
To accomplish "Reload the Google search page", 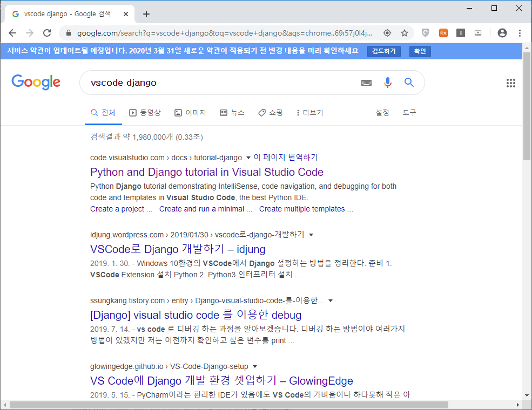I will tap(47, 33).
